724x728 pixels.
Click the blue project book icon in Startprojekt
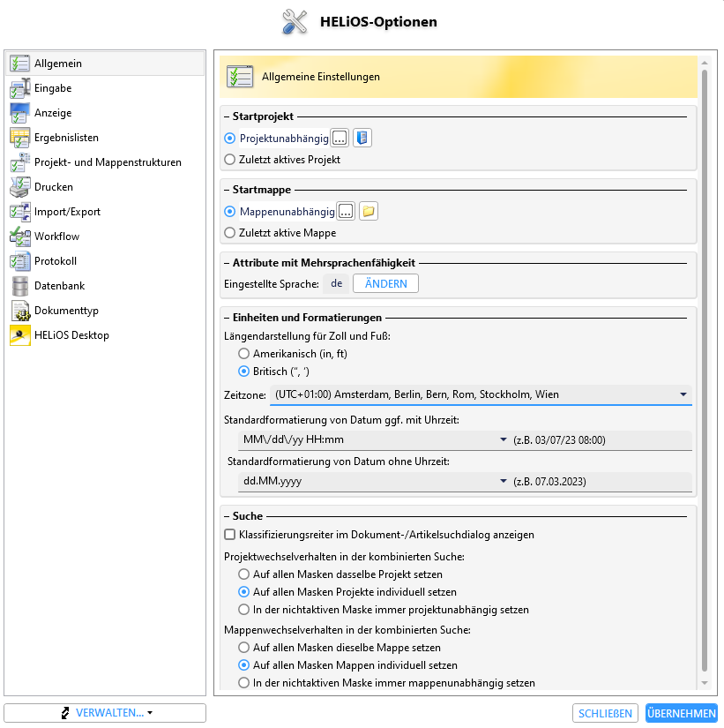click(x=362, y=138)
